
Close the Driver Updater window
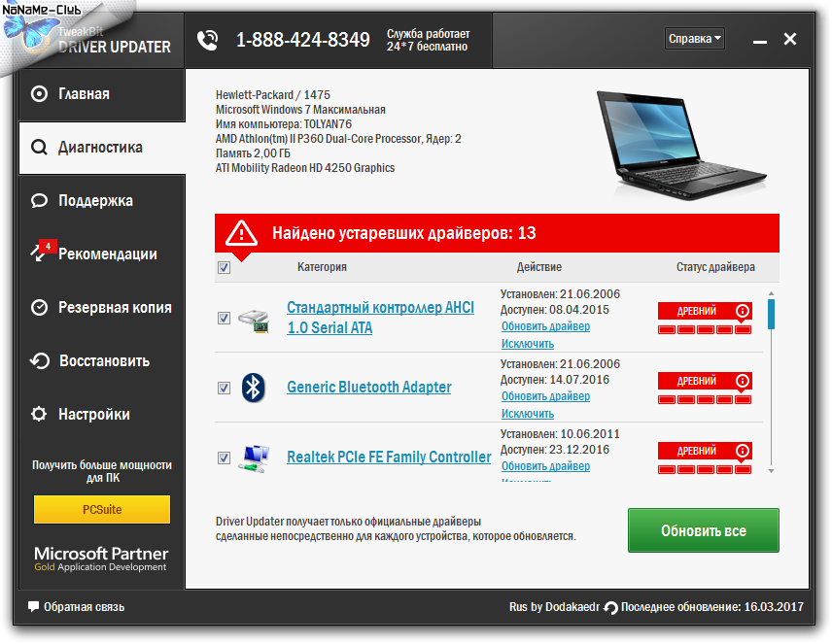(x=790, y=39)
